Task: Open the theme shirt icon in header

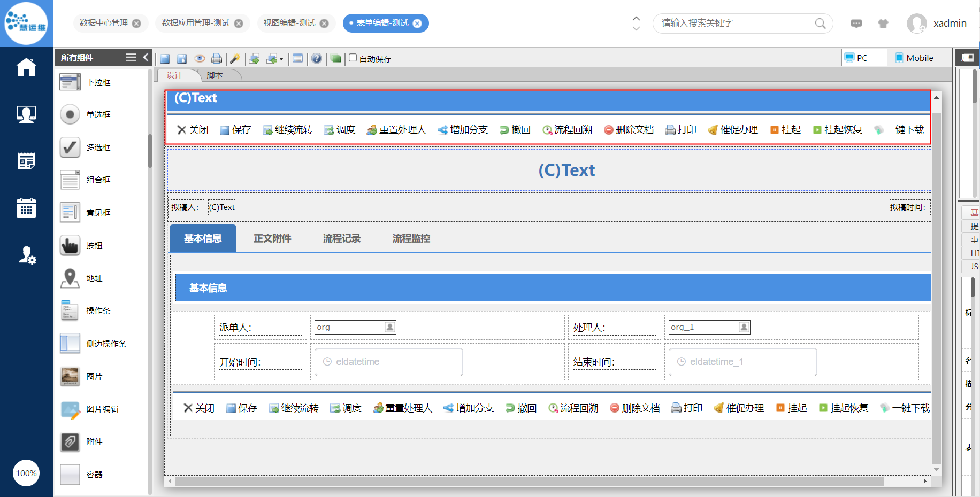Action: [x=883, y=24]
